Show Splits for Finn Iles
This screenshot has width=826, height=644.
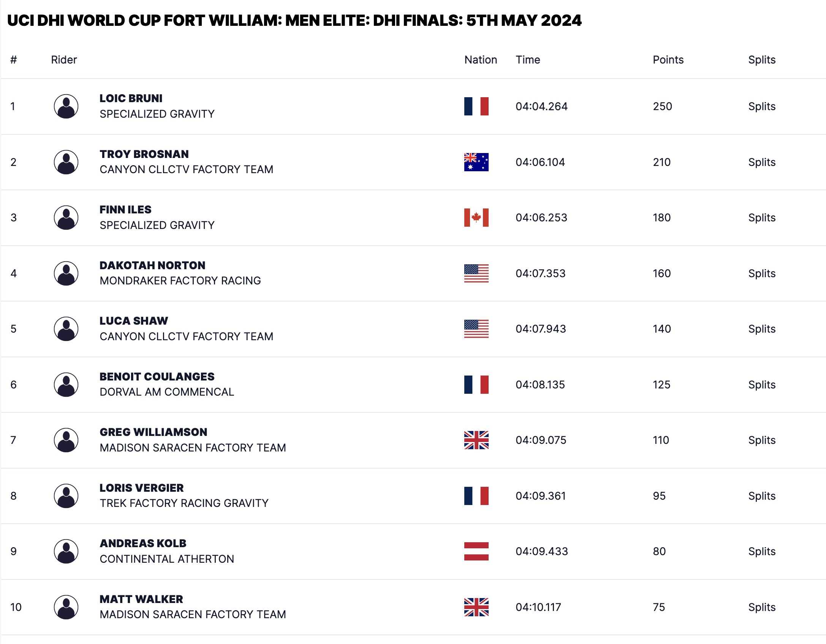pos(761,218)
